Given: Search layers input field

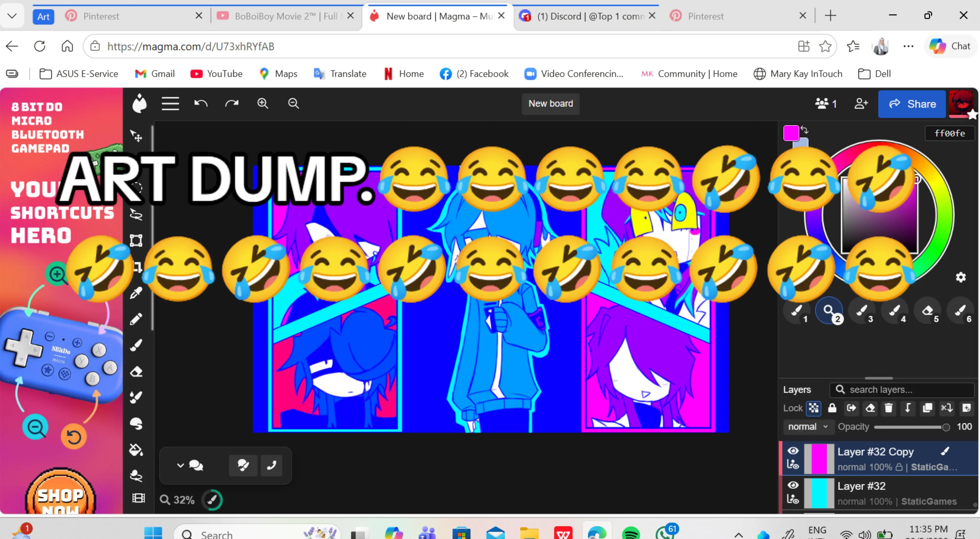Looking at the screenshot, I should [902, 390].
